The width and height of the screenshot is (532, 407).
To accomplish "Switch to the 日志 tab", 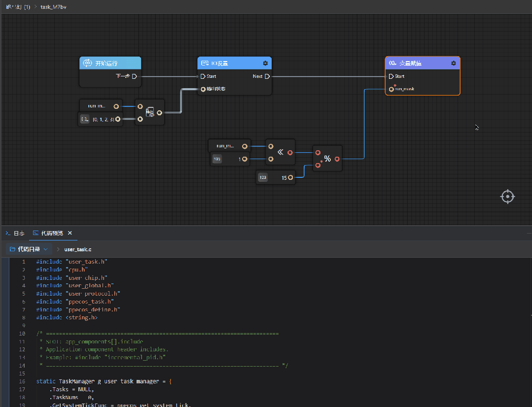I will tap(15, 233).
